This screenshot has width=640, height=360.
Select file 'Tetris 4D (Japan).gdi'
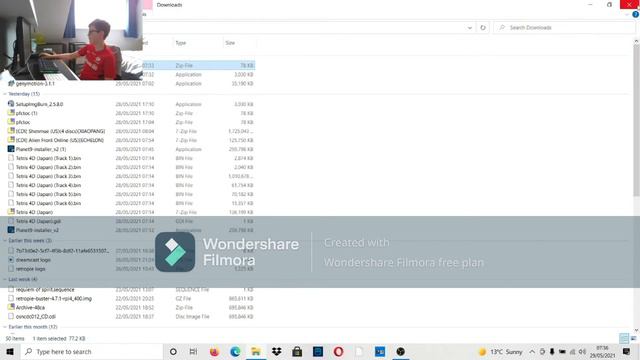[38, 221]
